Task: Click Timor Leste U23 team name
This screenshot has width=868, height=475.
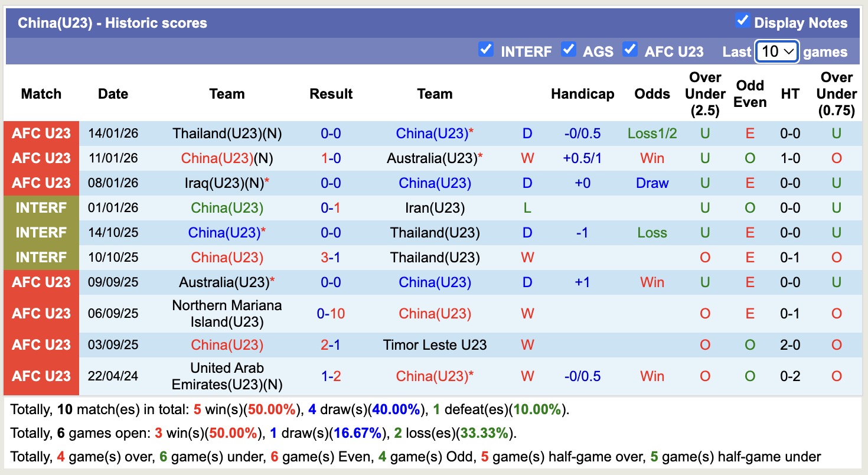Action: (x=435, y=345)
